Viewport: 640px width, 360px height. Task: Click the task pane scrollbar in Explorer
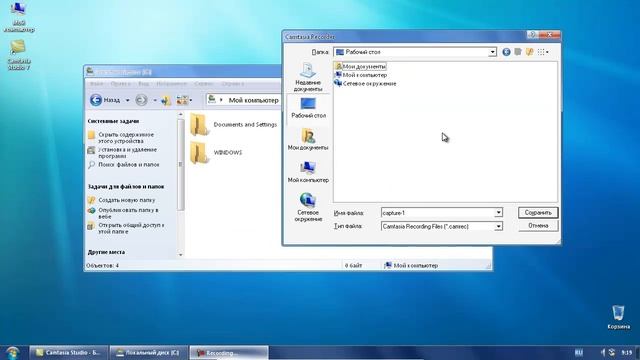(180, 163)
